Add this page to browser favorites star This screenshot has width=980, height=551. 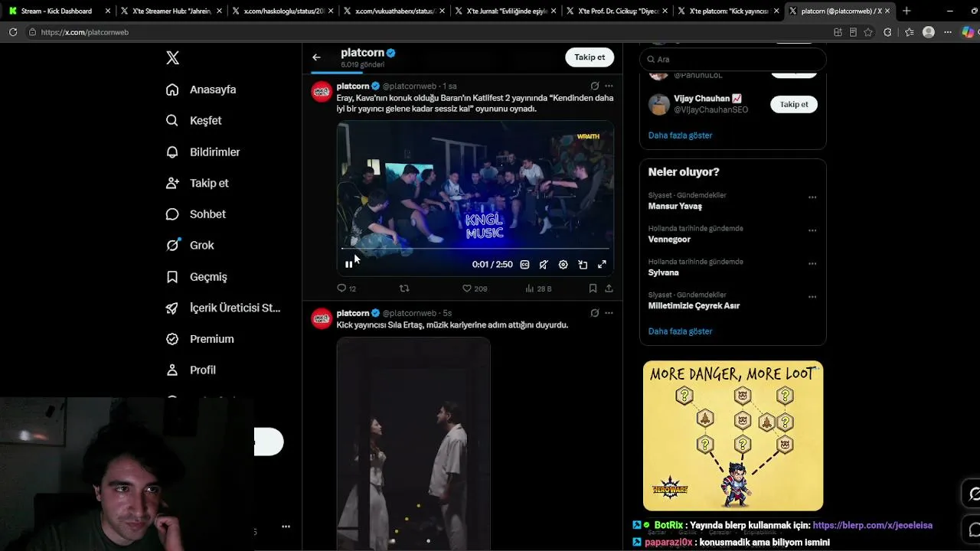pos(868,32)
